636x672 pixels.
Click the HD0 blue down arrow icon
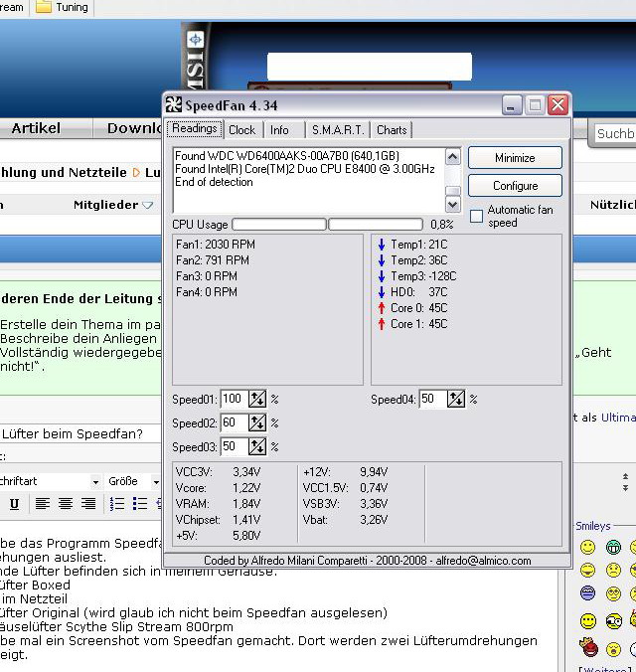(x=382, y=292)
